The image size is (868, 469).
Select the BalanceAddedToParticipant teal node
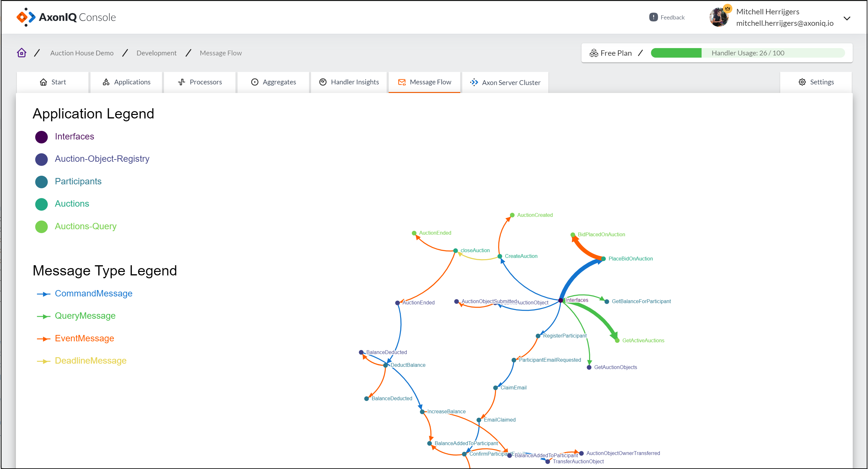click(x=429, y=443)
